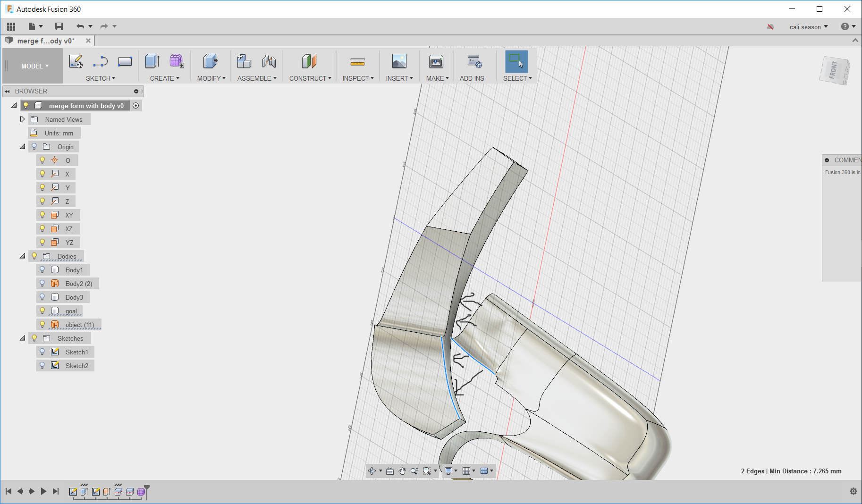
Task: Expand the Named Views folder
Action: tap(22, 119)
